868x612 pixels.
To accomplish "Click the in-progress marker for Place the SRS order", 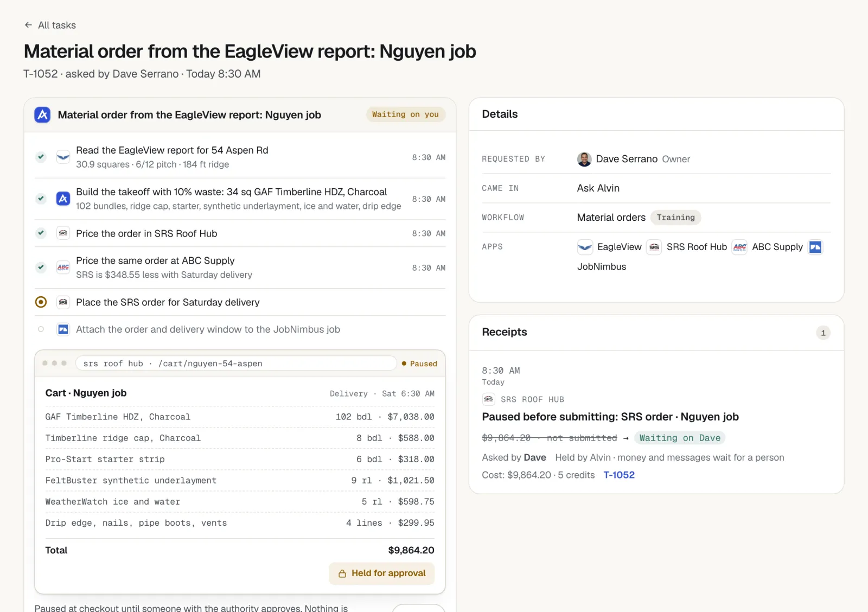I will (x=41, y=302).
